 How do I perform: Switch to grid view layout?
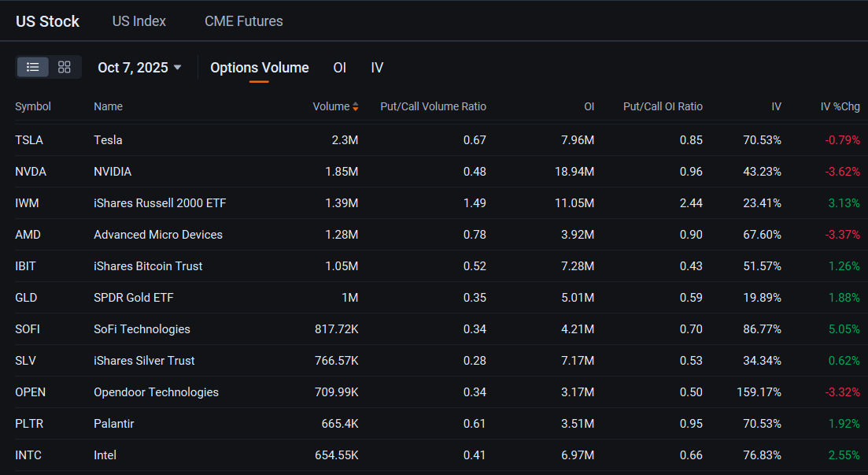65,67
